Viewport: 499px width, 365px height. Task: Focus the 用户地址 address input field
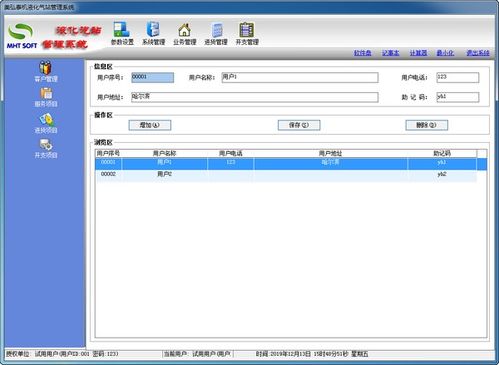[x=255, y=97]
